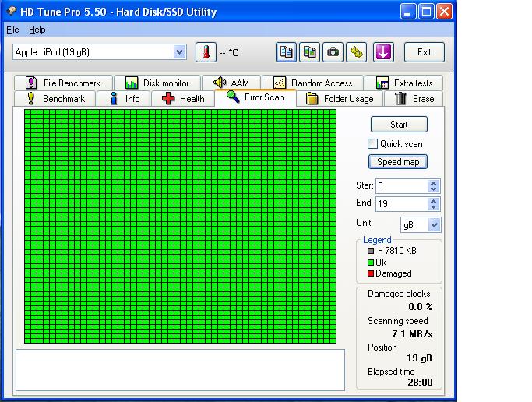Click the Start position input field

click(x=402, y=186)
